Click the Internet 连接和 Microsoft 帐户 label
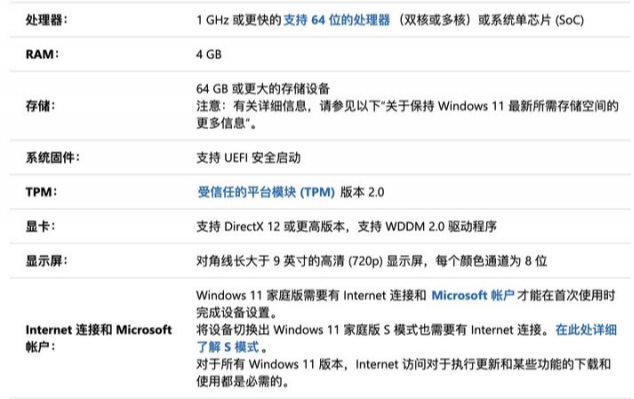634x399 pixels. (99, 338)
